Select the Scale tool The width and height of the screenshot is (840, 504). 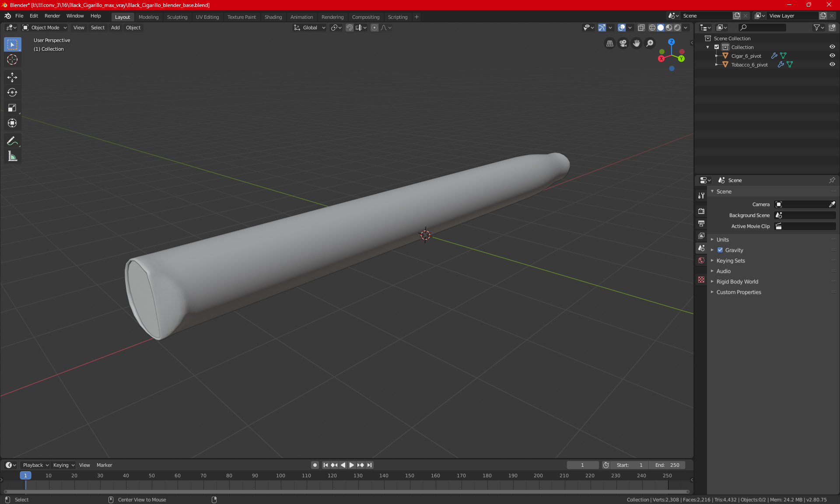point(12,108)
